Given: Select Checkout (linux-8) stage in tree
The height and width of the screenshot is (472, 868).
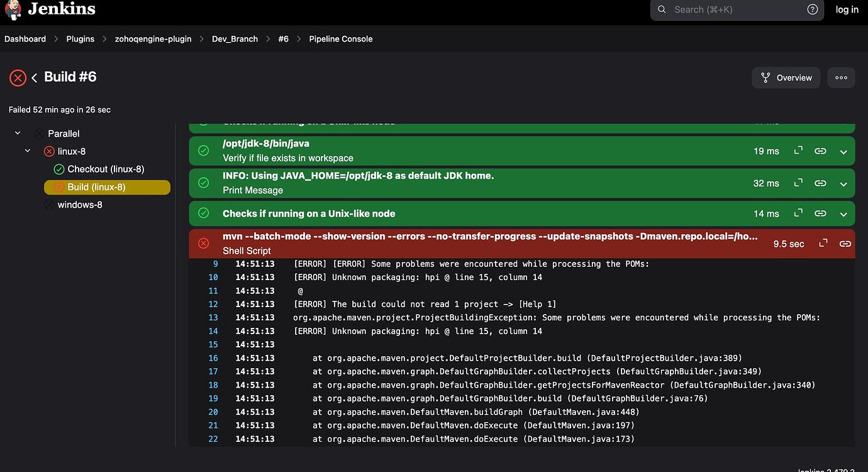Looking at the screenshot, I should tap(106, 169).
